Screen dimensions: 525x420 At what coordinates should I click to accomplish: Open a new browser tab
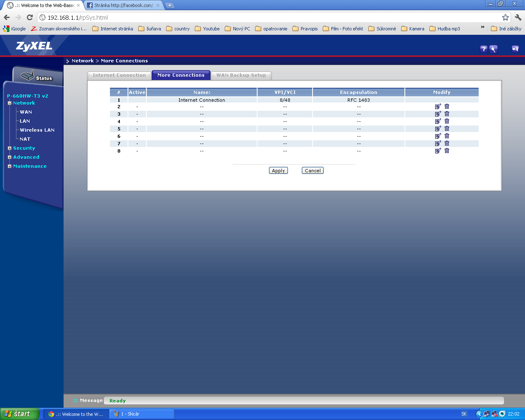170,5
